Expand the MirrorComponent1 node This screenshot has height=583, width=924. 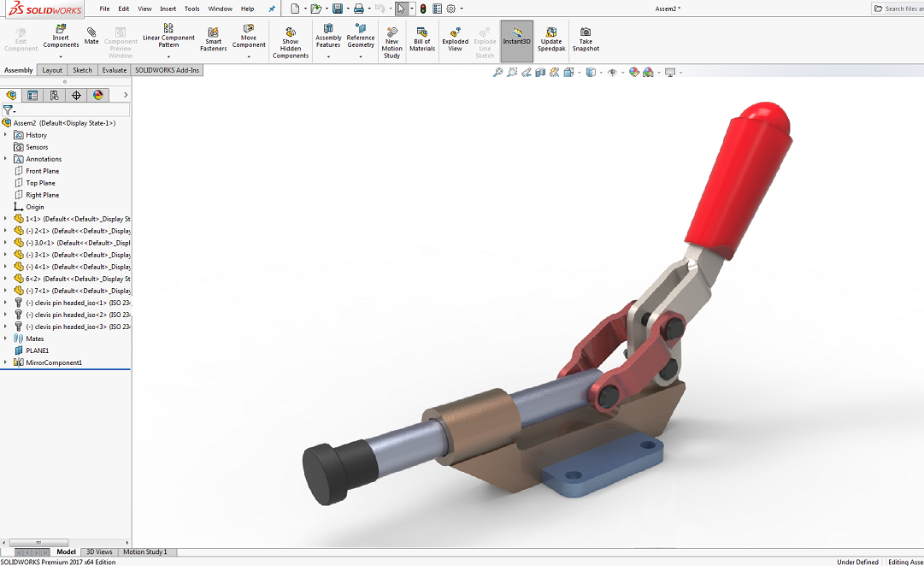5,362
